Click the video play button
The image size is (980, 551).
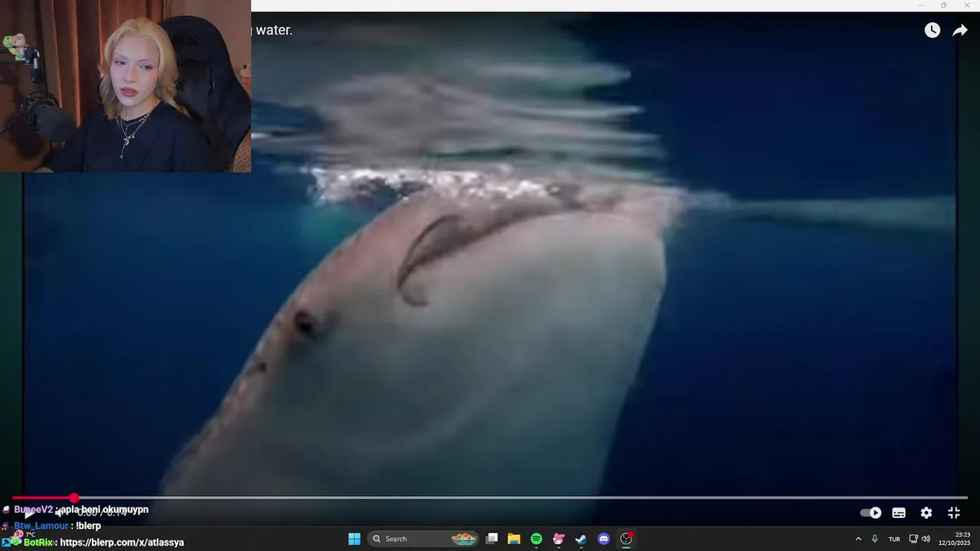point(29,514)
